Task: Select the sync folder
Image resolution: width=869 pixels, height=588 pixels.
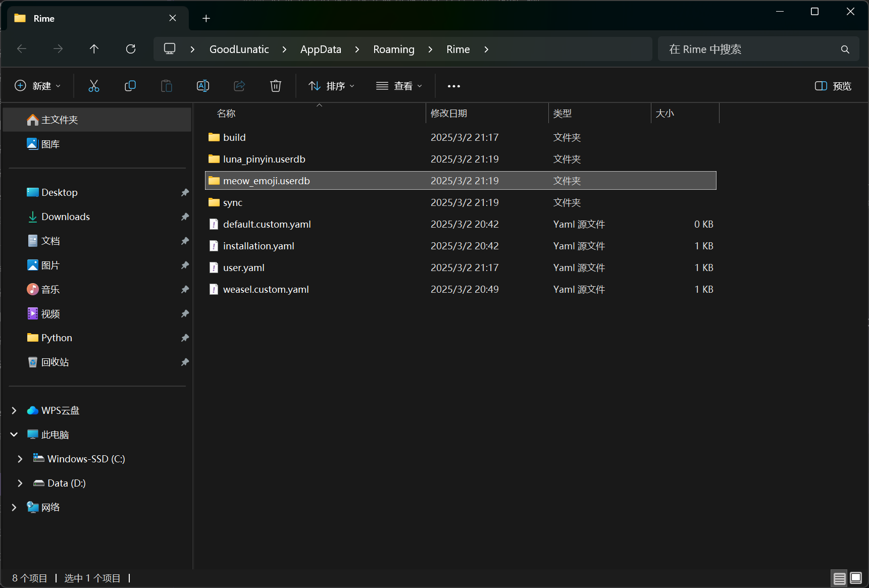Action: (461, 202)
